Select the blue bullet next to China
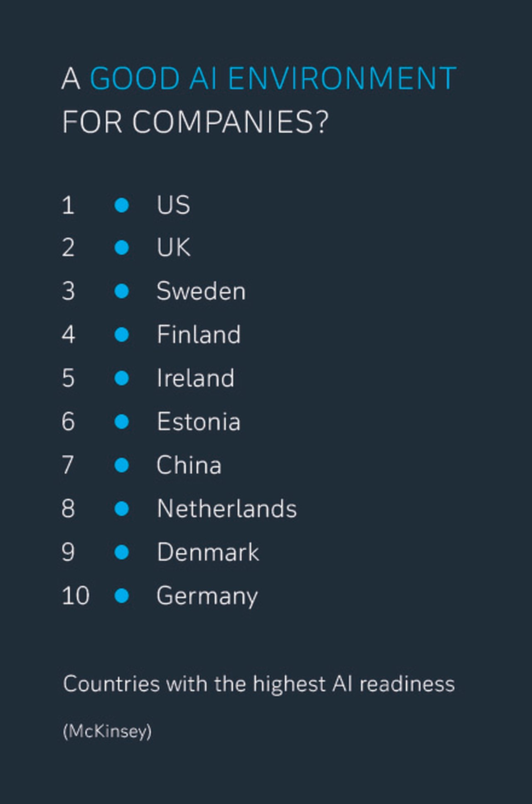 click(x=121, y=465)
